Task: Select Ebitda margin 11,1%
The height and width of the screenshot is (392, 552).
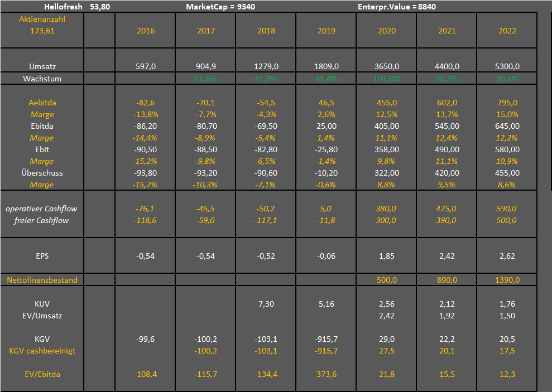Action: click(387, 138)
